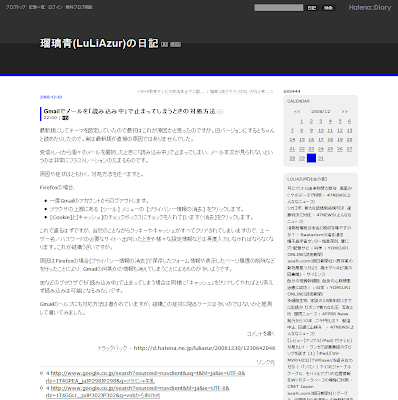Select day 6 in the calendar
This screenshot has height=400, width=398.
[x=349, y=121]
